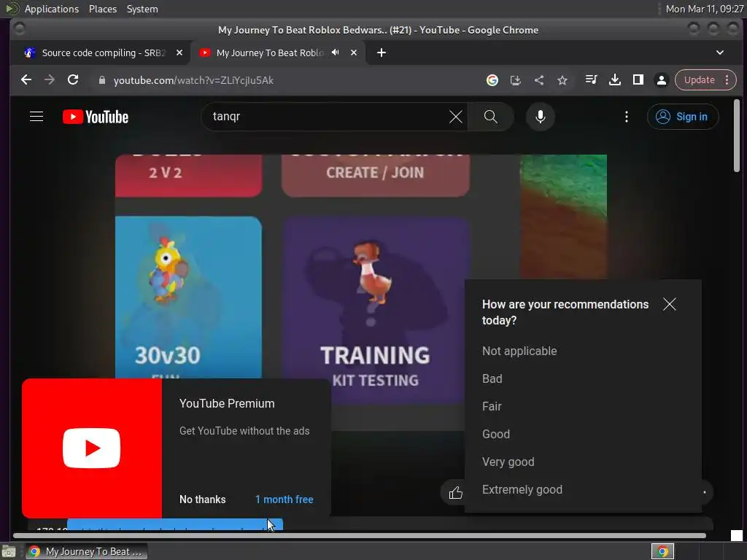Open the Places menu

(102, 9)
